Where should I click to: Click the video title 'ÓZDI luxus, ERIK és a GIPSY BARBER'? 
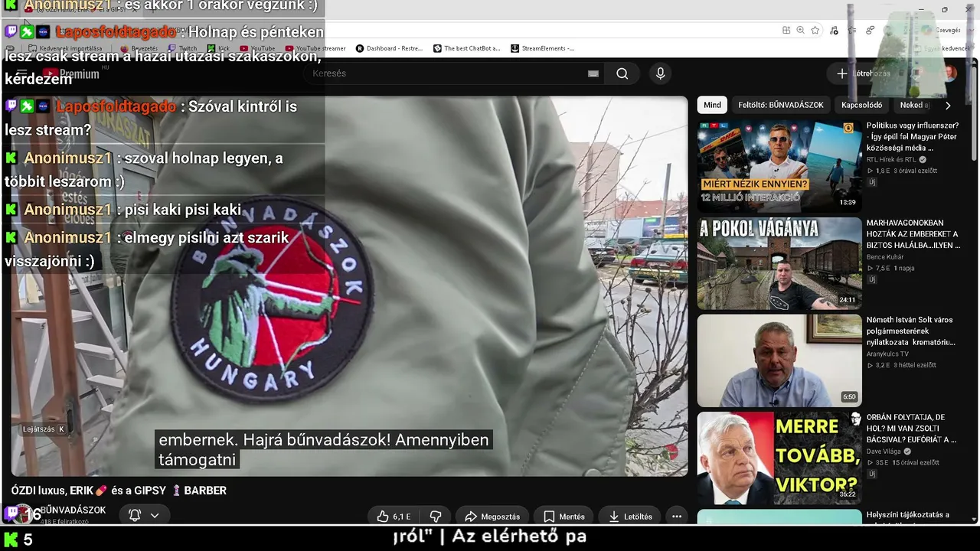click(x=119, y=491)
